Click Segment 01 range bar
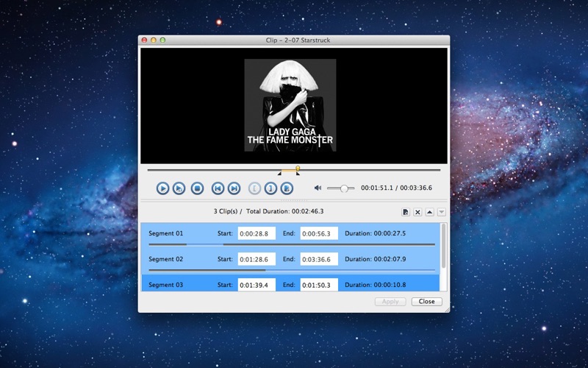 292,244
